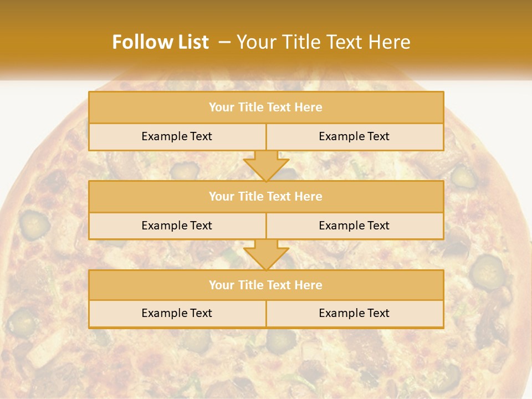The height and width of the screenshot is (399, 532).
Task: Click left 'Example Text' cell in bottom block
Action: (177, 313)
